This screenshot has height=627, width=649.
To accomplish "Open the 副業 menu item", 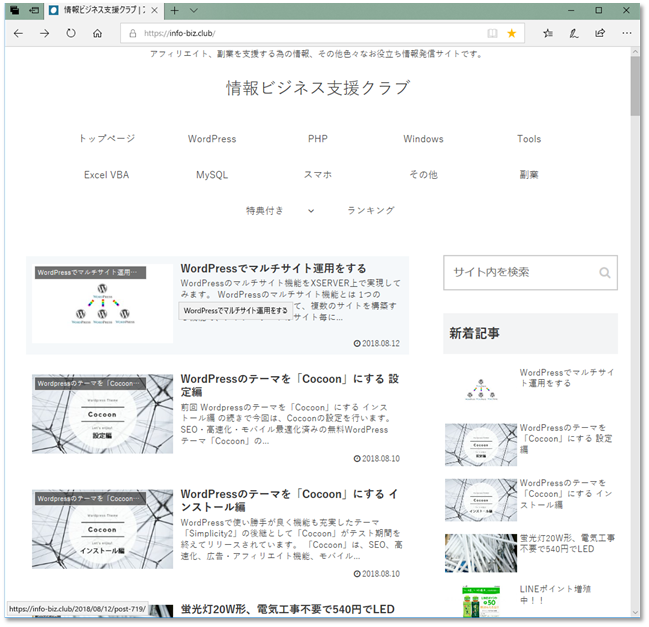I will [x=529, y=175].
